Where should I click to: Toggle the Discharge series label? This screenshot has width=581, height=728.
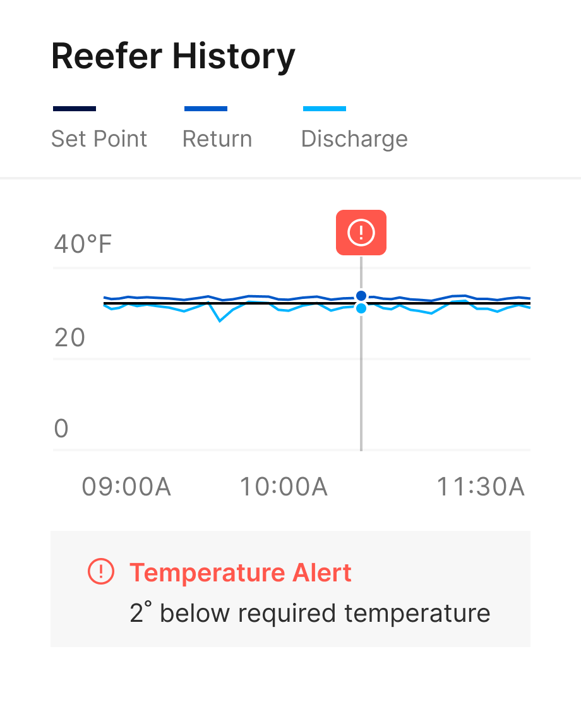click(x=354, y=139)
